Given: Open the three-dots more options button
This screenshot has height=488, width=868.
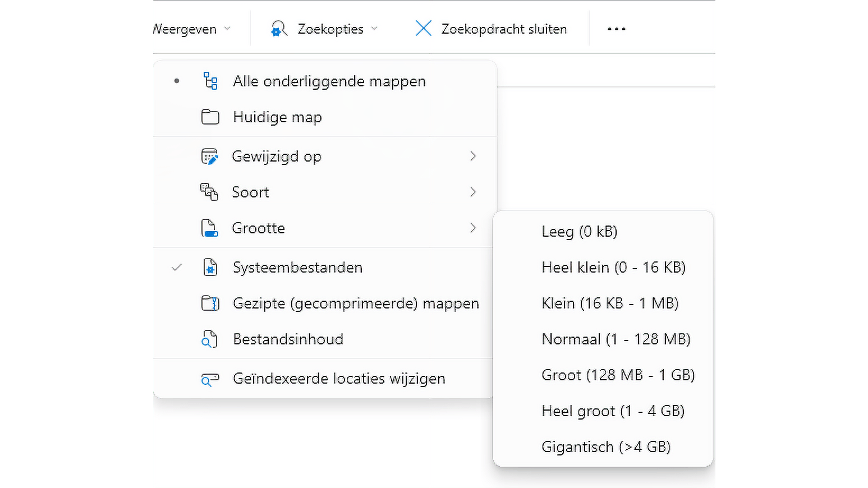Looking at the screenshot, I should click(616, 29).
